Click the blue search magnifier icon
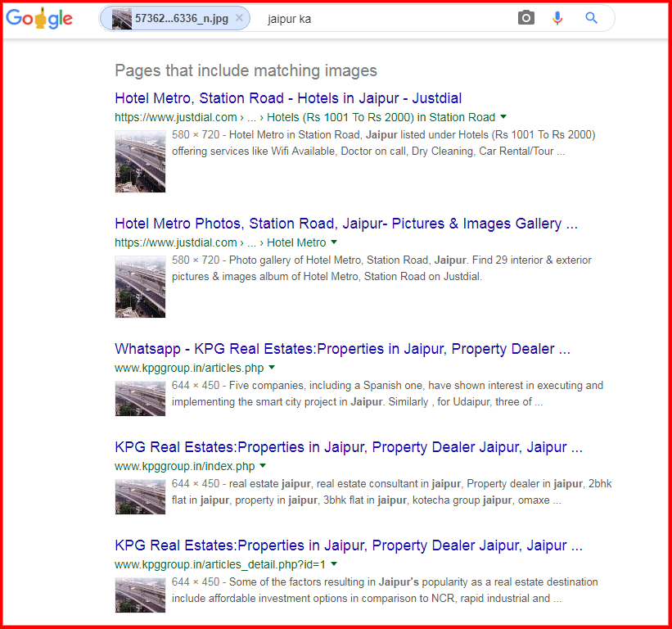 click(592, 18)
